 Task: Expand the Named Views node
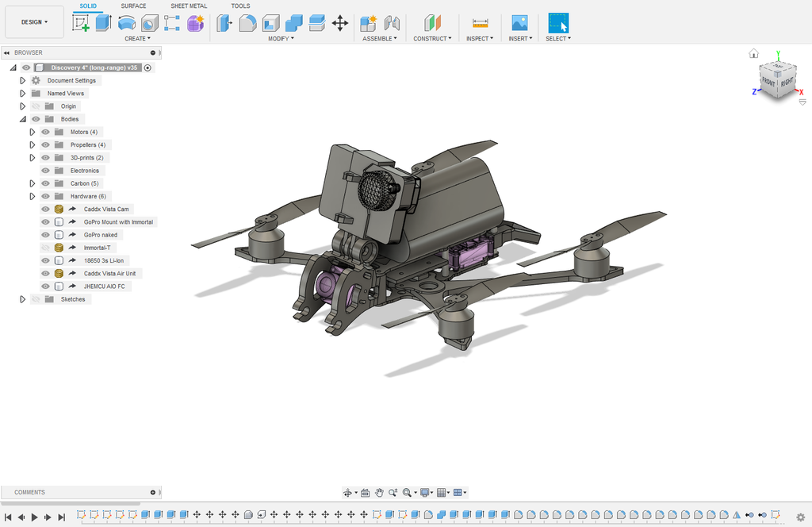point(23,94)
